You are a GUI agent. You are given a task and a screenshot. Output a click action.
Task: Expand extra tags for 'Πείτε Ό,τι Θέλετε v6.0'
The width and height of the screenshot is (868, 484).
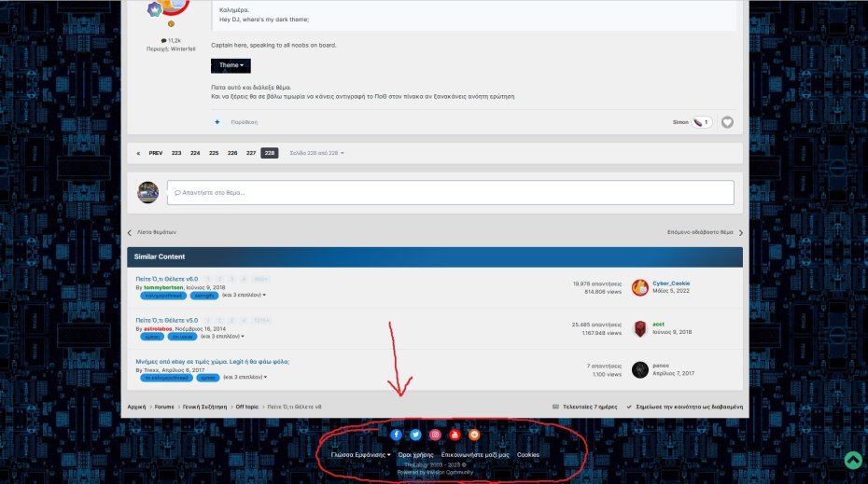click(244, 296)
